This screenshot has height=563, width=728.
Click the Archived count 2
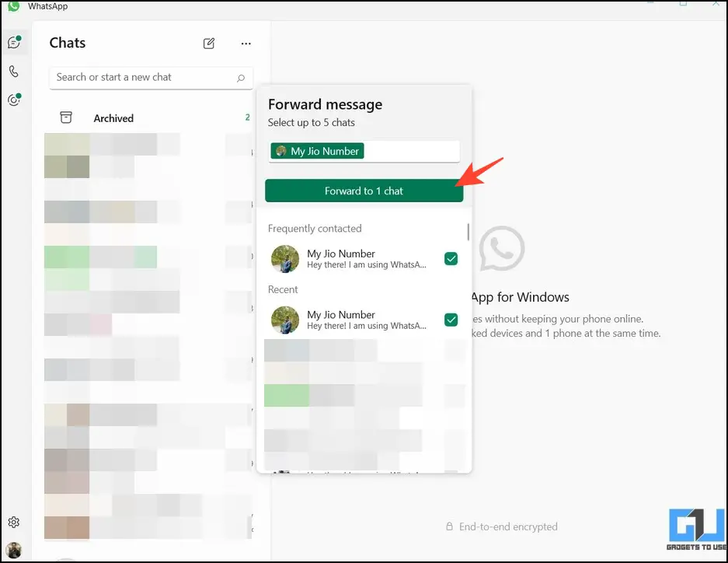pos(248,117)
